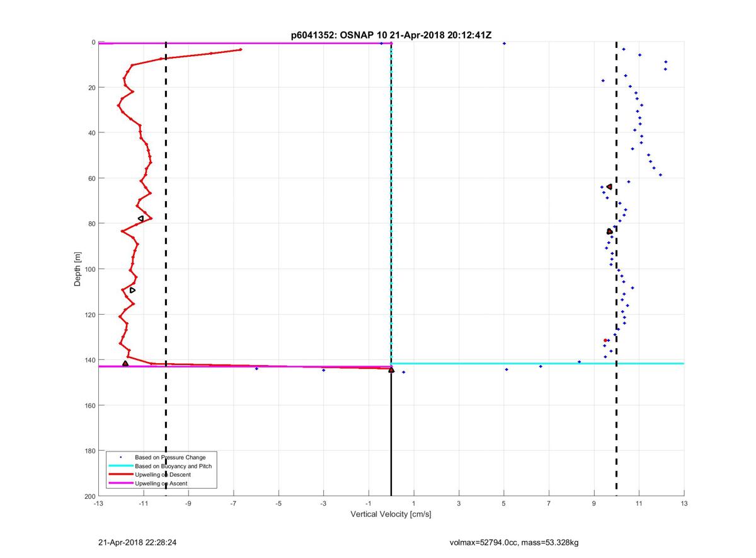756x558 pixels.
Task: Click x-axis tick label '-13'
Action: [98, 504]
